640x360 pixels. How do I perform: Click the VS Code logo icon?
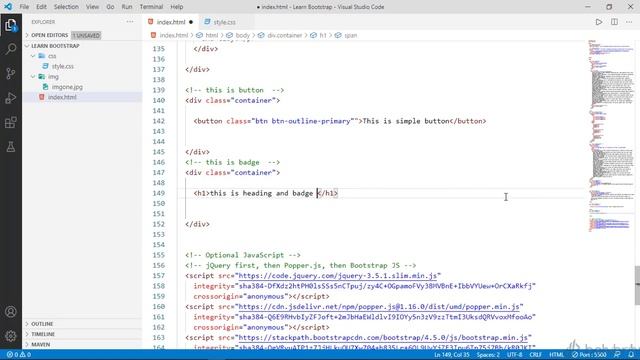click(x=8, y=7)
